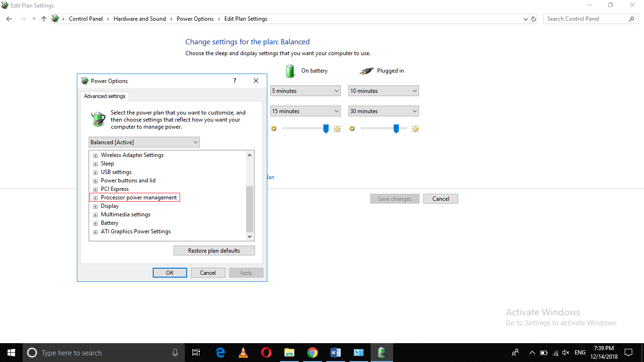644x362 pixels.
Task: Click the Plugged in brightness slider handle
Action: coord(396,128)
